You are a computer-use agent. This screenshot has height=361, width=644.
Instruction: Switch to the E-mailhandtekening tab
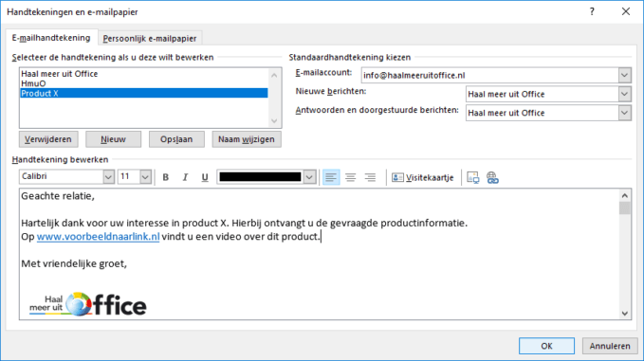51,38
